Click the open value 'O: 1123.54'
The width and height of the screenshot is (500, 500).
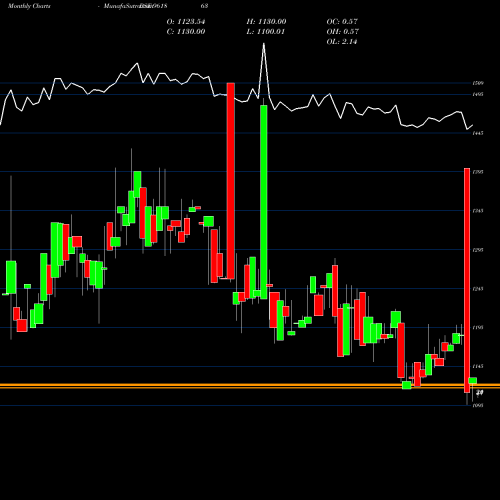(x=186, y=22)
